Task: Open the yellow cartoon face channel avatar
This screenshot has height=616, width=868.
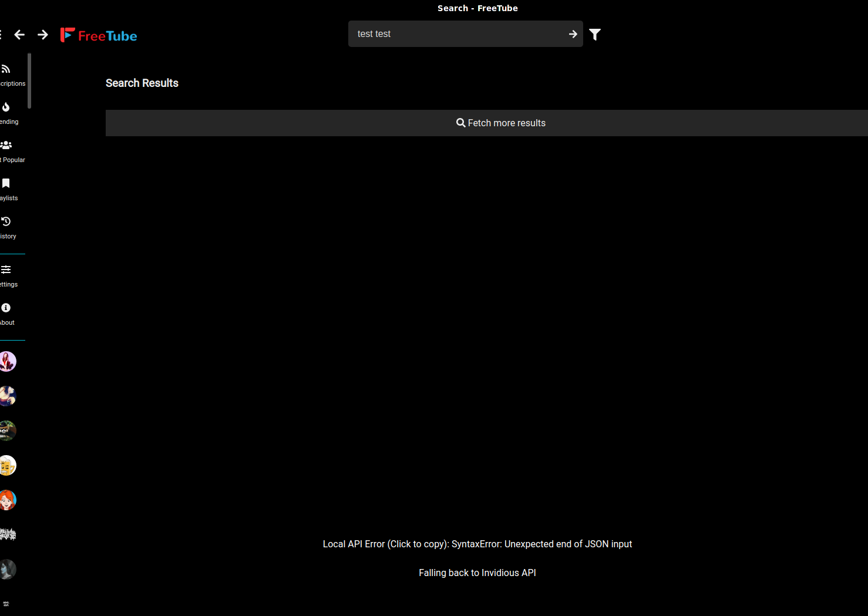Action: 7,466
